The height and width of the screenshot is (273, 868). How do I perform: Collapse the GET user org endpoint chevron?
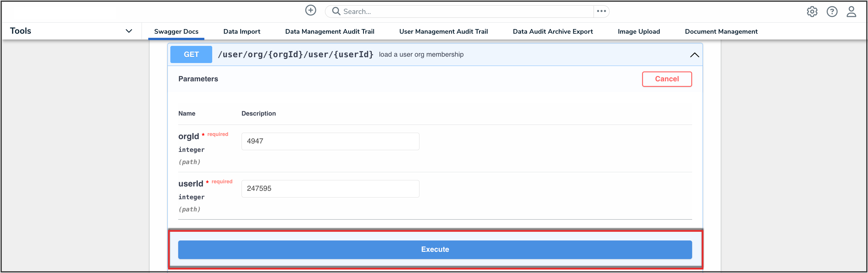694,55
